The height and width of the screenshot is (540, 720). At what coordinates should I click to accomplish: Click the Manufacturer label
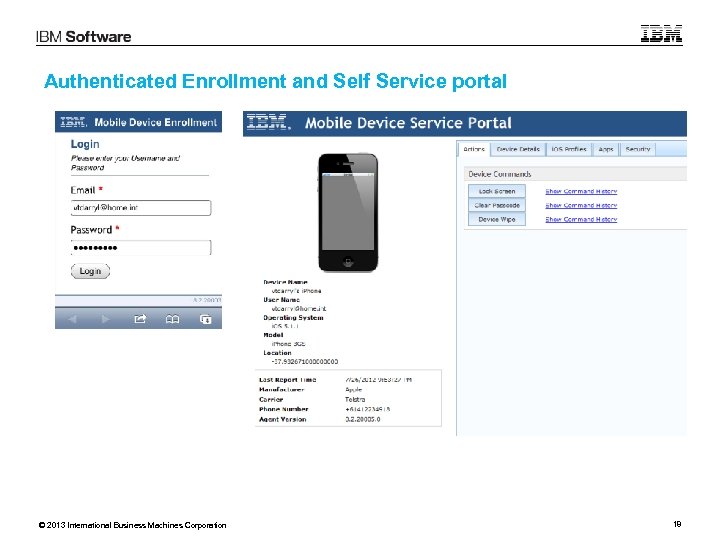coord(281,389)
